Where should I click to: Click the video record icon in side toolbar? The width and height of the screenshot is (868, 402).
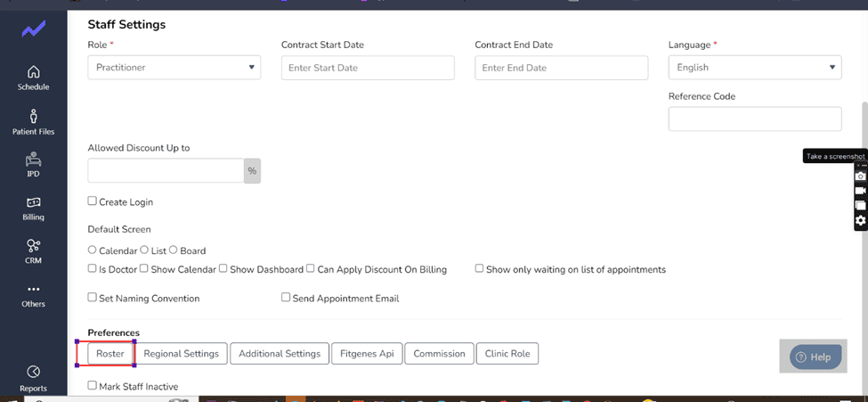[x=860, y=190]
